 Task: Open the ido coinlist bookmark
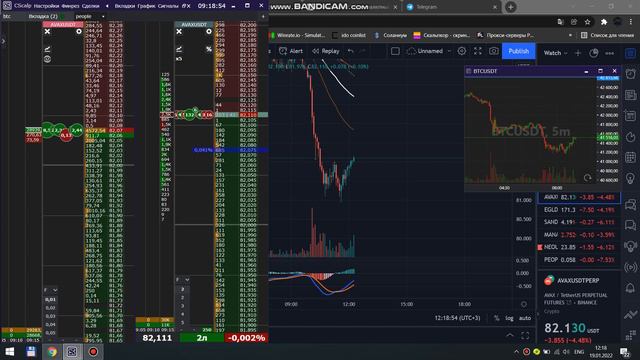pyautogui.click(x=349, y=36)
